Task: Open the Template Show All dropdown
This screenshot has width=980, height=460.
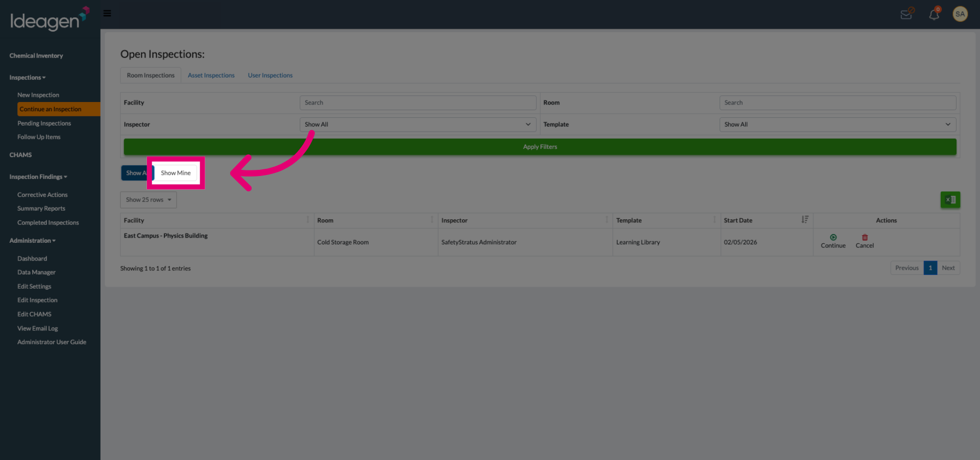Action: pos(837,124)
